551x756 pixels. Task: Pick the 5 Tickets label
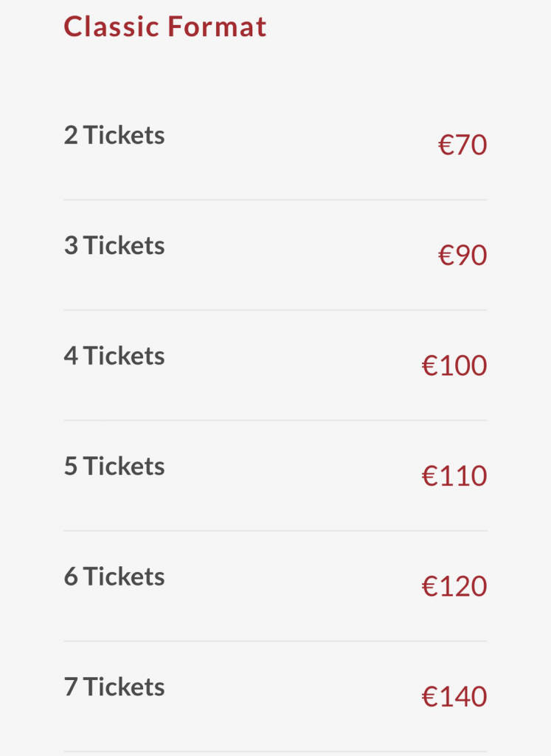114,467
